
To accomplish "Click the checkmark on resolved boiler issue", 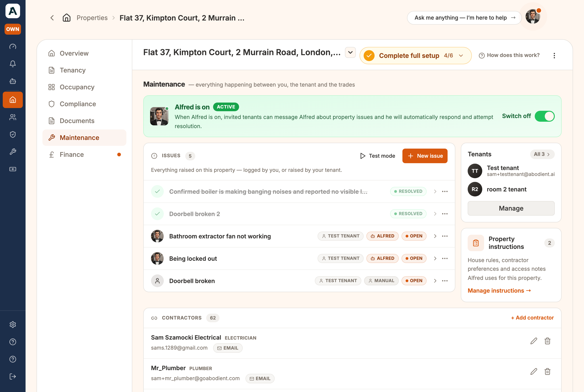I will pyautogui.click(x=157, y=191).
